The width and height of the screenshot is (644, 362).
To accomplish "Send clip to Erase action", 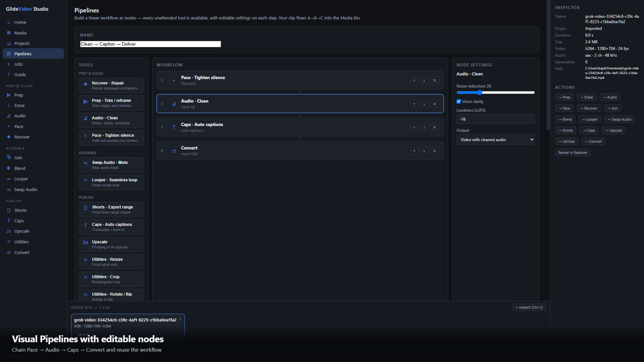I will click(x=586, y=97).
